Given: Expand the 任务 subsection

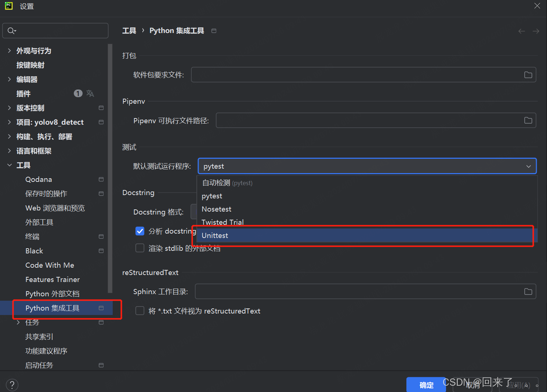Looking at the screenshot, I should (x=18, y=322).
